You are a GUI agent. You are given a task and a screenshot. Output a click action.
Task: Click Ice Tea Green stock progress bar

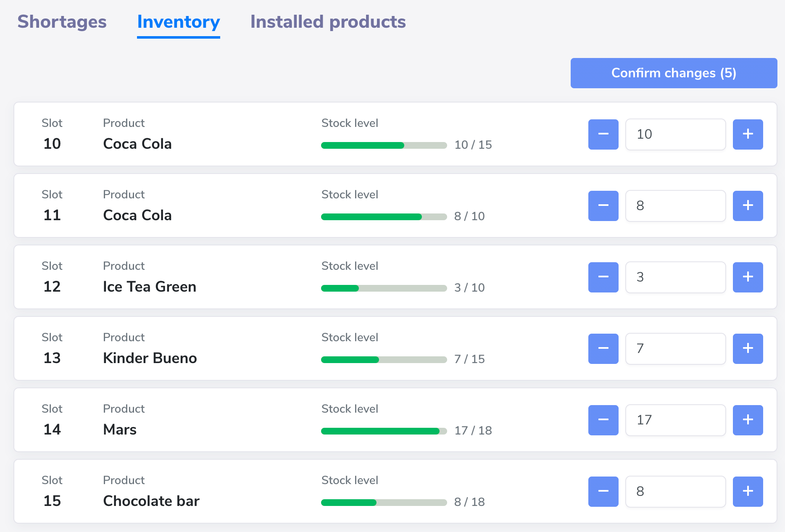tap(384, 288)
